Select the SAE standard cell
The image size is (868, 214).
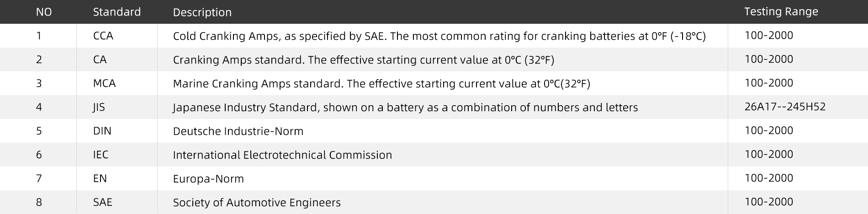click(102, 203)
